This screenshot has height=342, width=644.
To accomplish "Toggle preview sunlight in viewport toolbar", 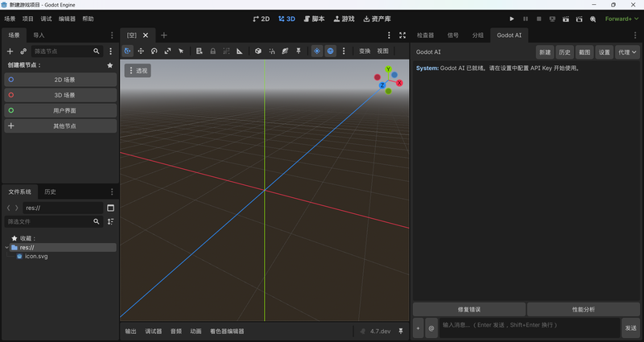I will pos(317,51).
